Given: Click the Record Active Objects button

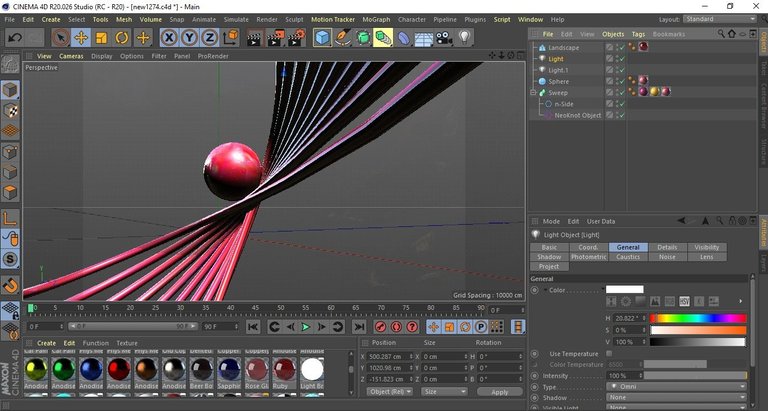Looking at the screenshot, I should tap(380, 327).
